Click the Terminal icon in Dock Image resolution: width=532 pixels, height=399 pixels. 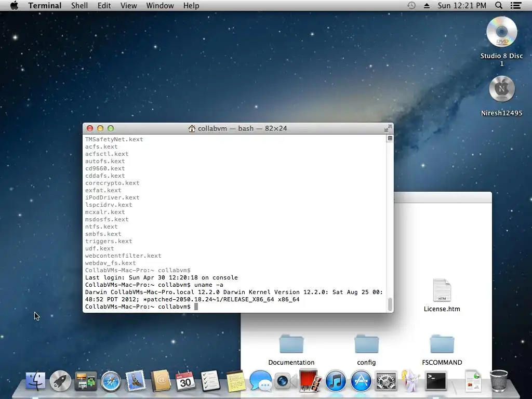click(x=436, y=381)
